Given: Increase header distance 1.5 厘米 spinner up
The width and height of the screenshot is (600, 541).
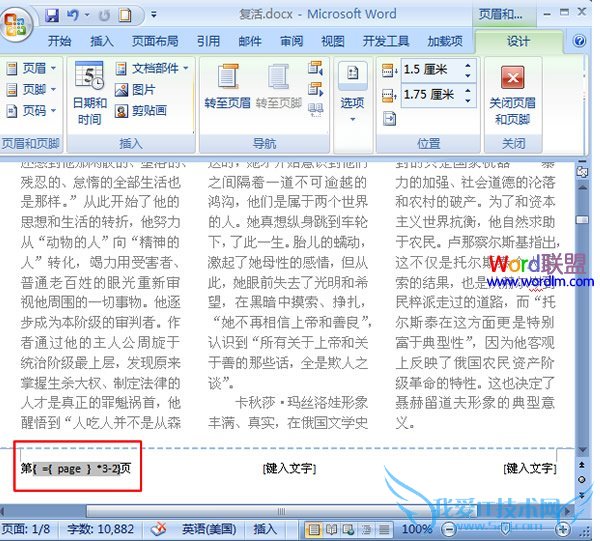Looking at the screenshot, I should click(468, 66).
